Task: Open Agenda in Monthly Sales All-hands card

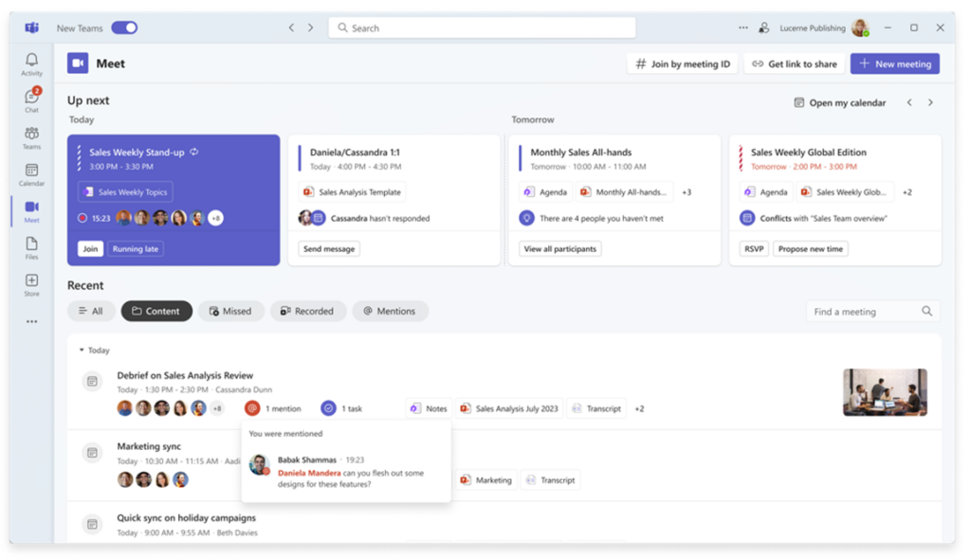Action: pos(545,191)
